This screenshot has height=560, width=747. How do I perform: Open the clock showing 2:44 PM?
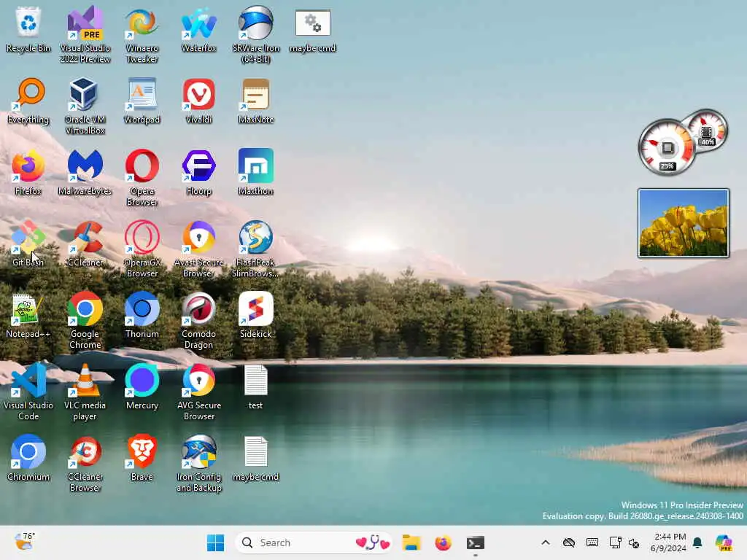point(668,542)
